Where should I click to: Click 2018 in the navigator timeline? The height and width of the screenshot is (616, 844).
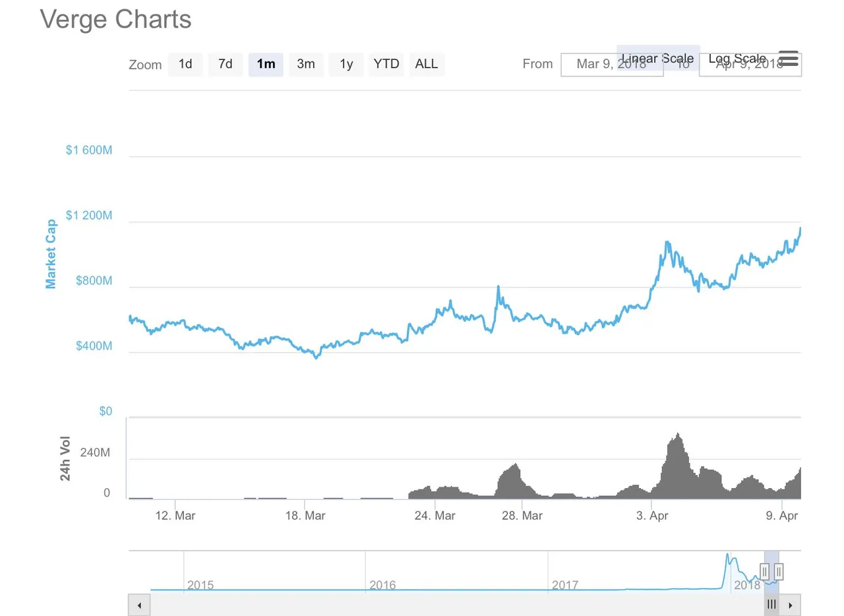pyautogui.click(x=747, y=586)
